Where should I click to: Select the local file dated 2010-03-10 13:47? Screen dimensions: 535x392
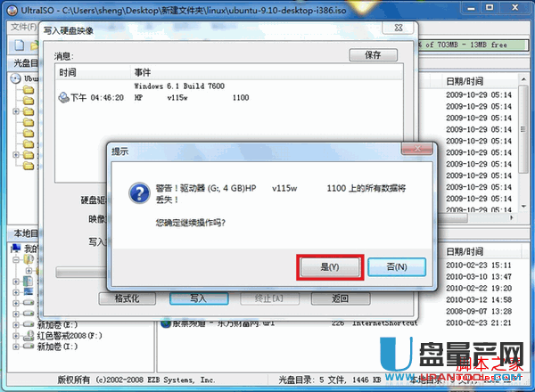(479, 277)
